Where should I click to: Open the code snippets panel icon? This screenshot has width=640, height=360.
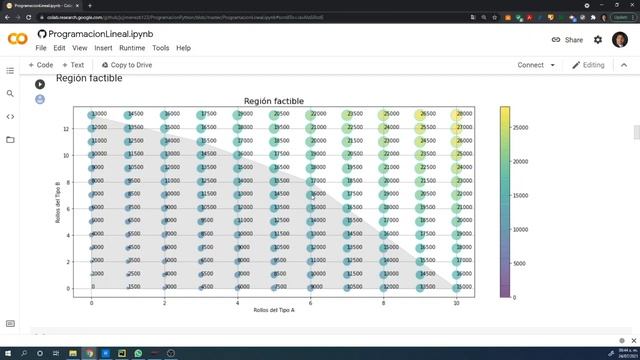click(x=10, y=117)
